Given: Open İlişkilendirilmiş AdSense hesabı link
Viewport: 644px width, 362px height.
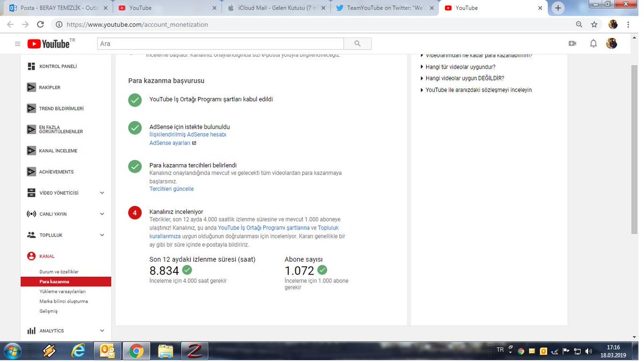Looking at the screenshot, I should (x=188, y=135).
